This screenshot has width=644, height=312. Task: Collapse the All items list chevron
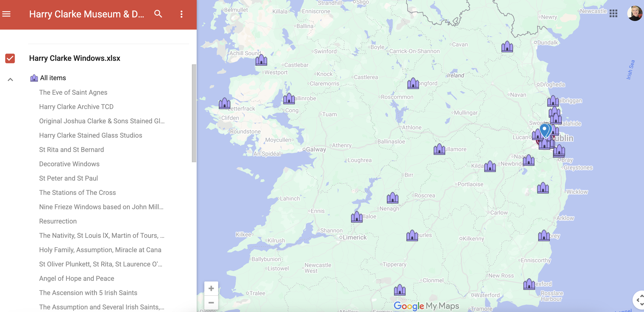point(10,80)
